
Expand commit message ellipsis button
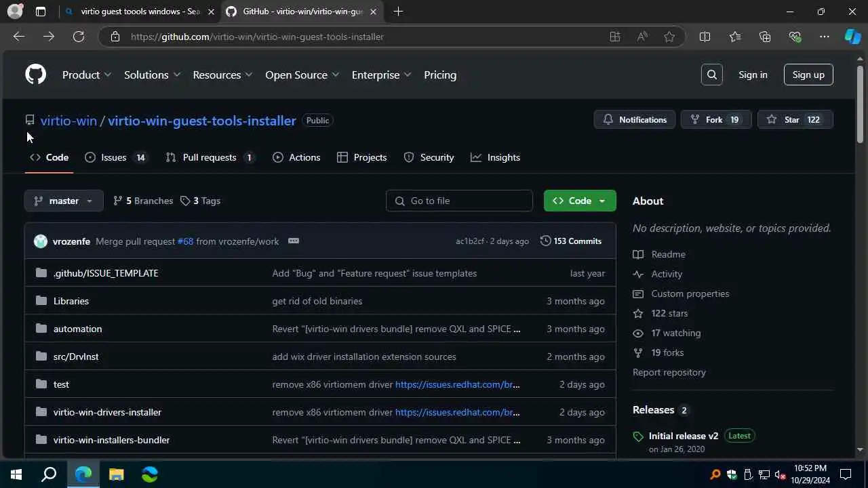(293, 241)
